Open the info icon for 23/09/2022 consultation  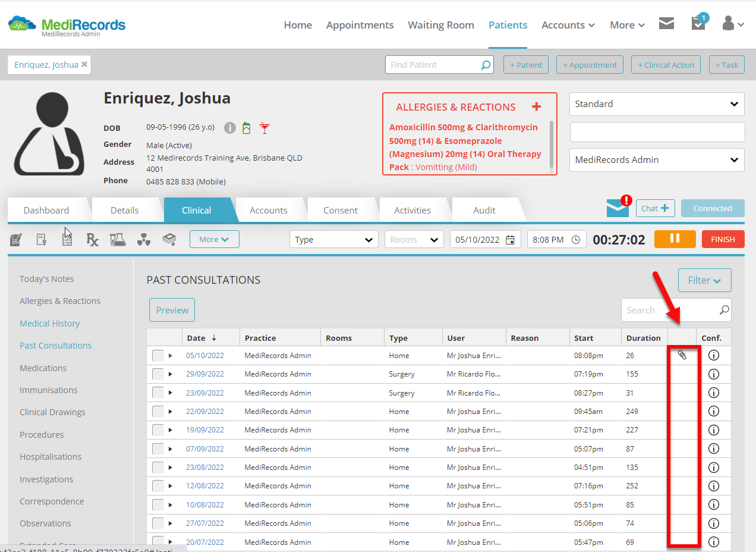(x=714, y=393)
